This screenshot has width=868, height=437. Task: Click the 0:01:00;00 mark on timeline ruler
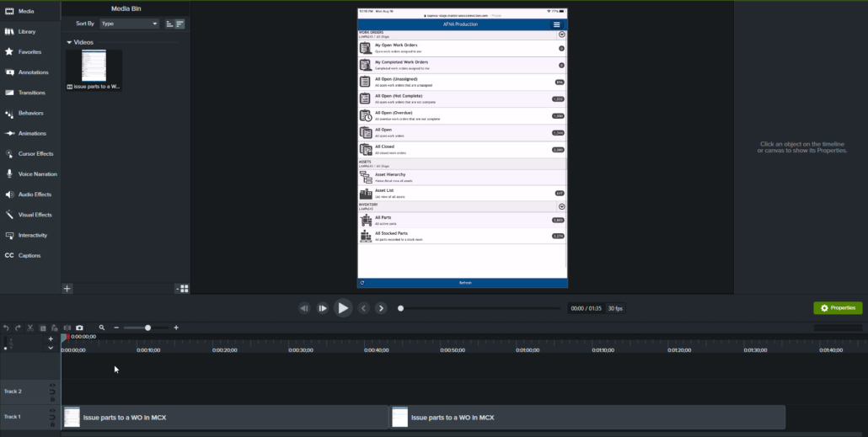click(528, 350)
